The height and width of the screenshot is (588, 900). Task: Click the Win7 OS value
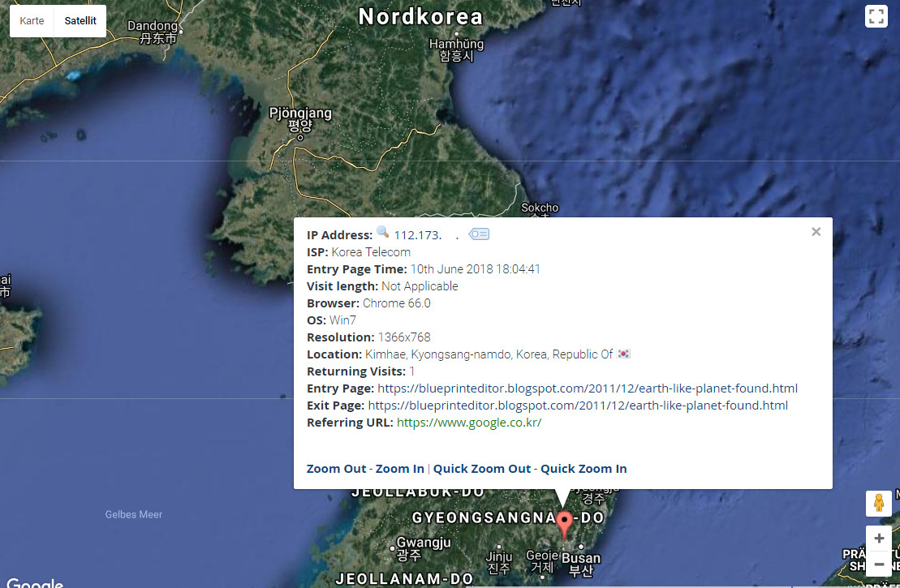[342, 320]
